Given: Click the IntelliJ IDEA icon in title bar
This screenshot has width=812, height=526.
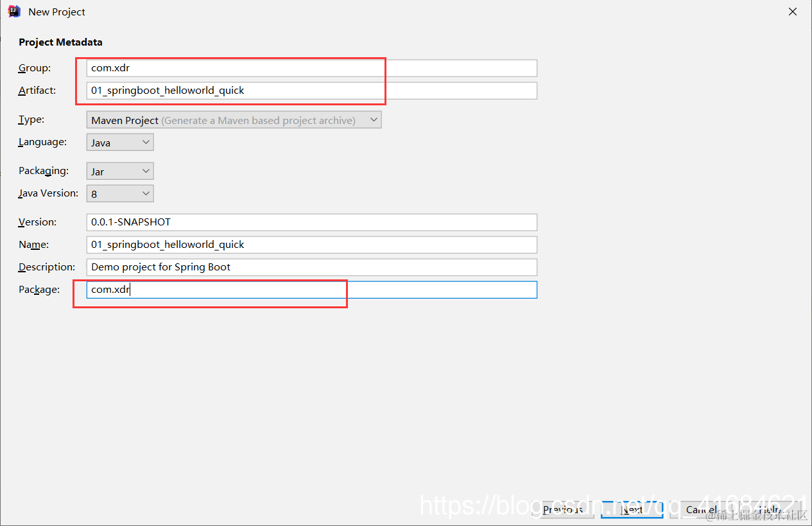Looking at the screenshot, I should tap(14, 12).
